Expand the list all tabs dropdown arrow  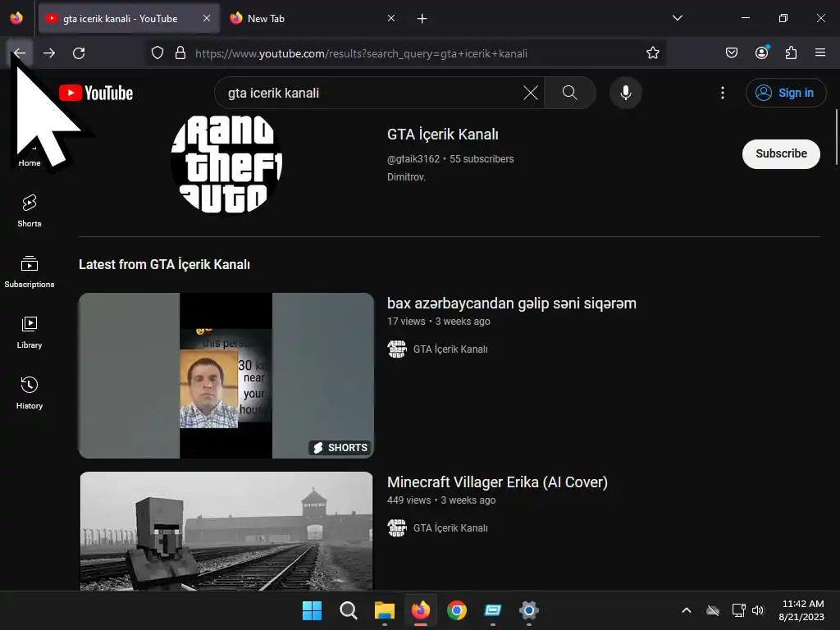coord(677,18)
